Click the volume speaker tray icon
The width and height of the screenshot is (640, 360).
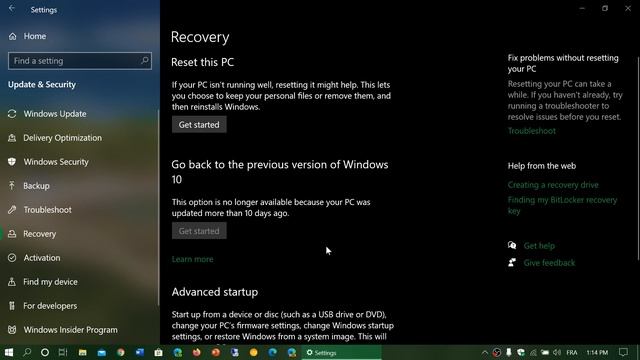point(557,352)
